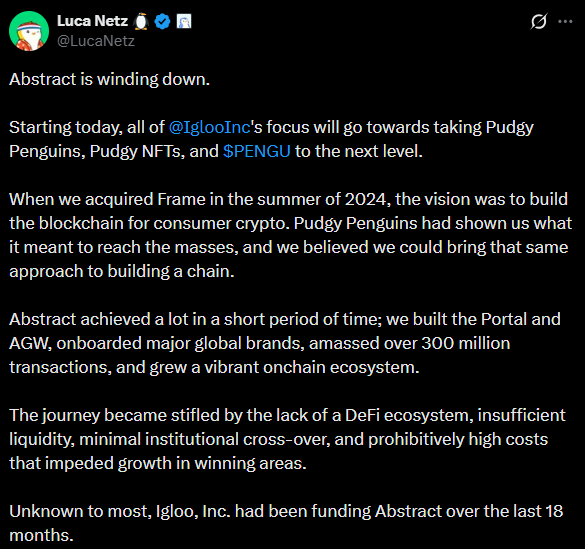The image size is (585, 549).
Task: Open the @IglooInc mention link
Action: (209, 128)
